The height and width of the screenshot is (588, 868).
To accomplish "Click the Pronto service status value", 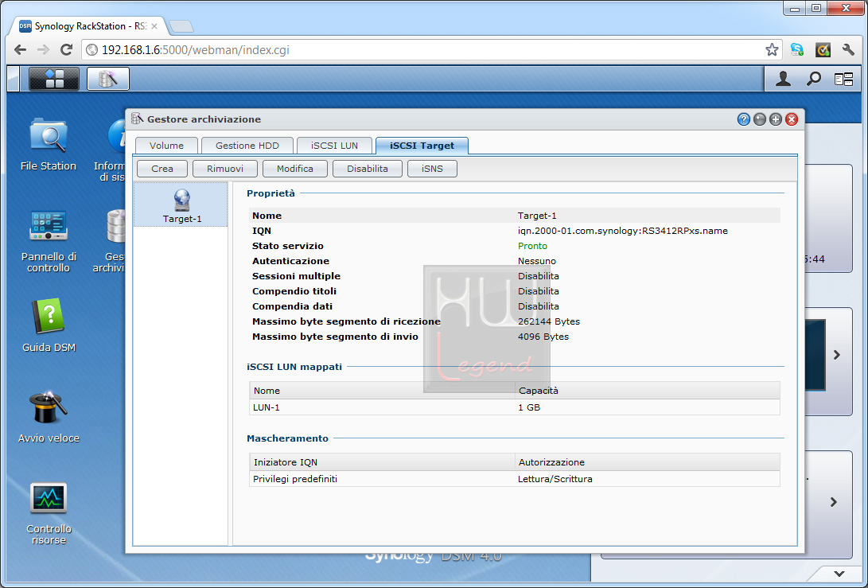I will click(532, 246).
